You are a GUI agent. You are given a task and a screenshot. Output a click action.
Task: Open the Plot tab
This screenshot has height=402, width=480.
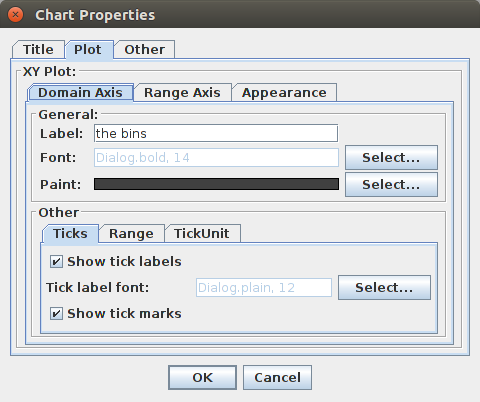coord(88,50)
